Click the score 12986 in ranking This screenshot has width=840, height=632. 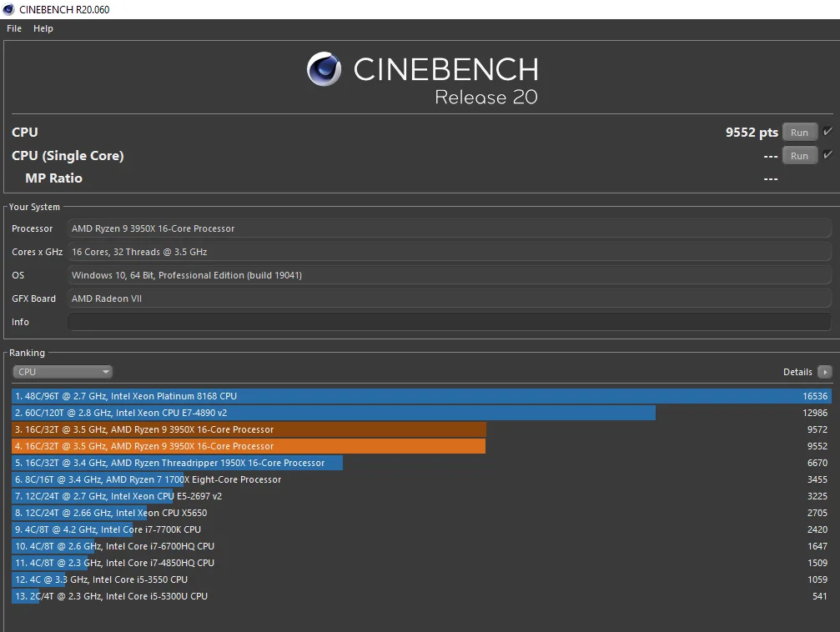coord(815,413)
